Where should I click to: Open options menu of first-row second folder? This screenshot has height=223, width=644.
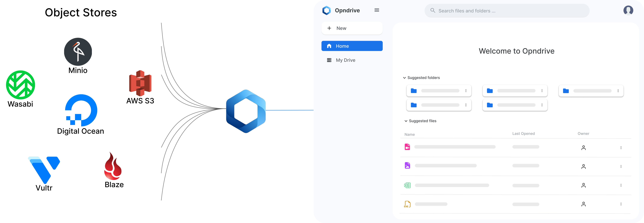click(x=542, y=91)
